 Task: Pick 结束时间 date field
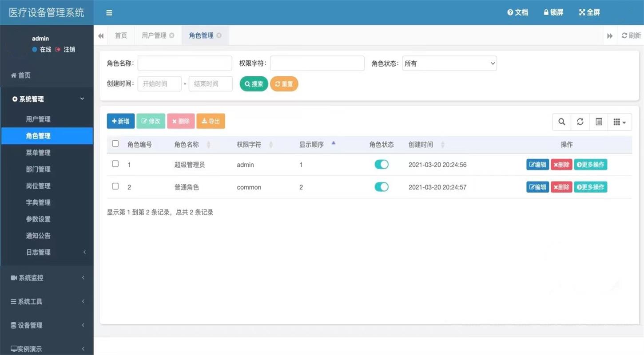point(211,84)
